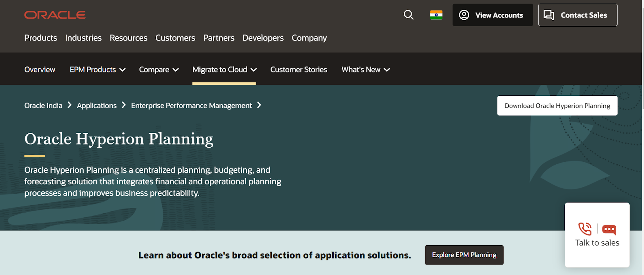Open the Developers menu
Image resolution: width=644 pixels, height=275 pixels.
point(263,38)
